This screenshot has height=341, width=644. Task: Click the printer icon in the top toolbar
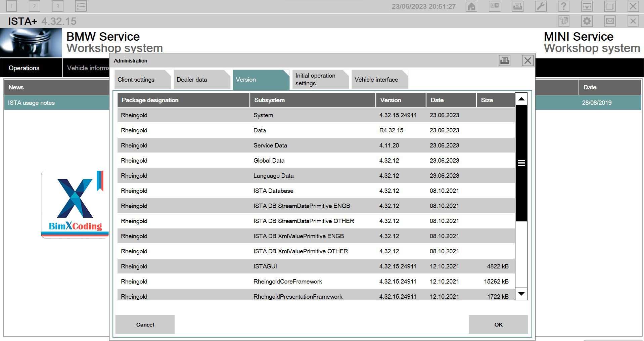517,6
